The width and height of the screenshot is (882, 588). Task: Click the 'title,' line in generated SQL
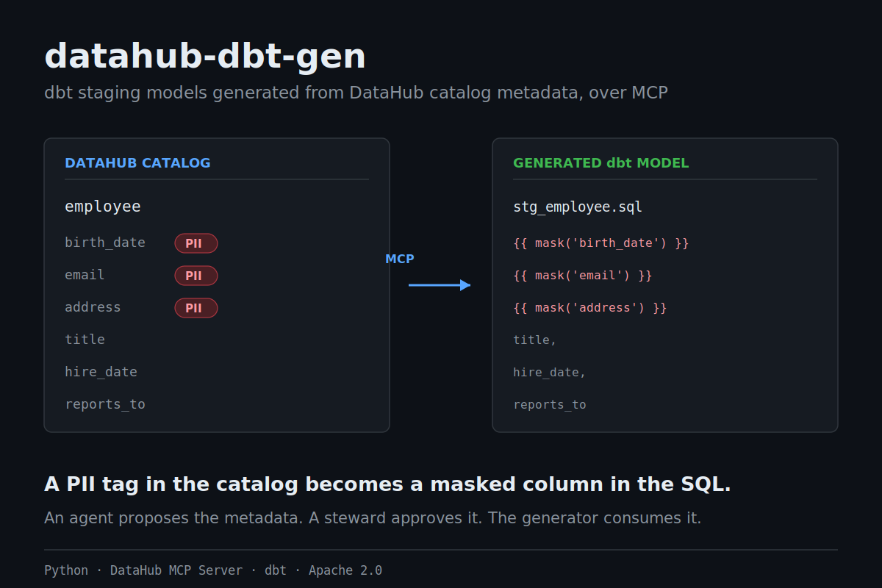[535, 340]
